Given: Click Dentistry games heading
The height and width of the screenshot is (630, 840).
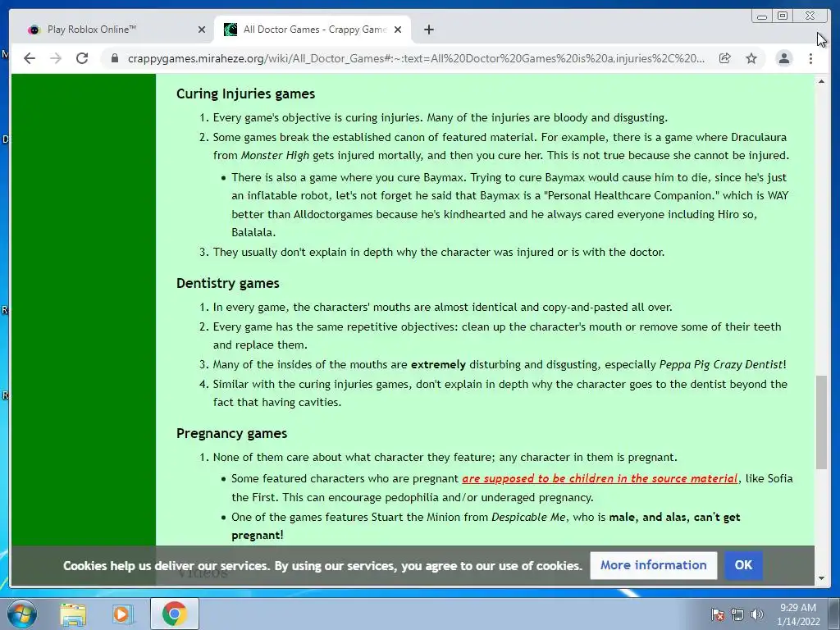Looking at the screenshot, I should pos(228,283).
